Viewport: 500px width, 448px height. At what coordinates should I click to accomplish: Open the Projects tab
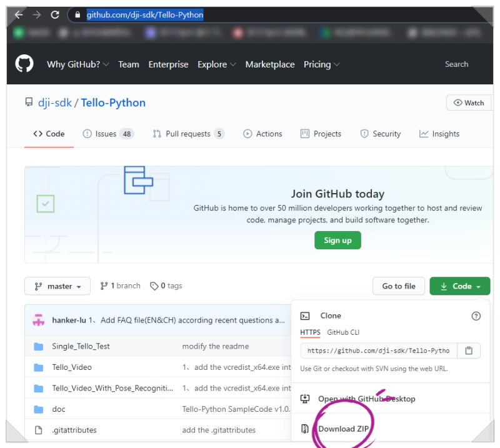click(x=321, y=134)
